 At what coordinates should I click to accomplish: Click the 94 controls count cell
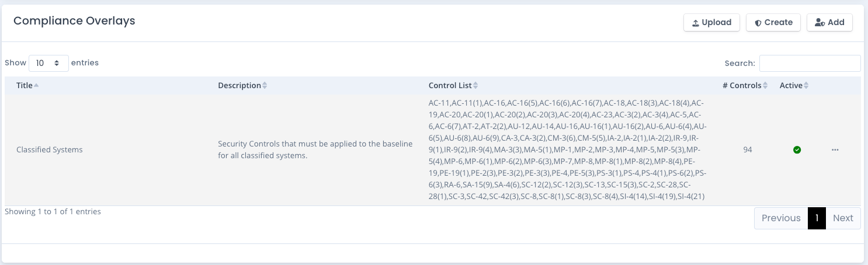pyautogui.click(x=748, y=150)
